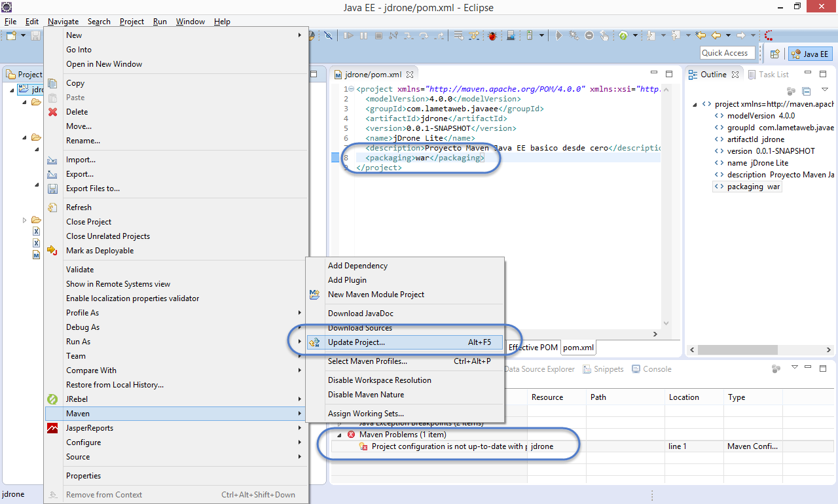Open the Problems panel view menu triangle
The height and width of the screenshot is (504, 838).
click(x=795, y=368)
